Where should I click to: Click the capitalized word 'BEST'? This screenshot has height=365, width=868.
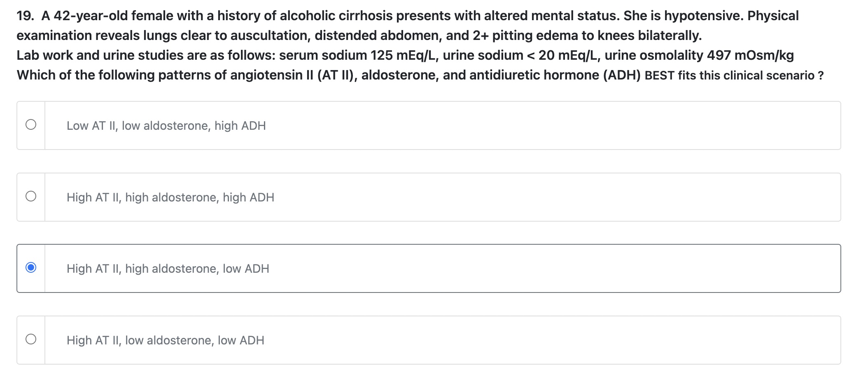coord(659,76)
